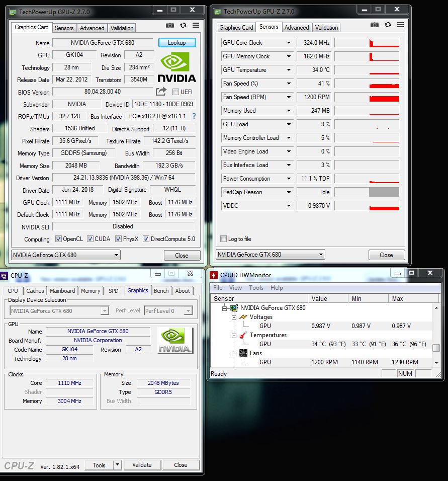The height and width of the screenshot is (481, 448).
Task: Click the BIOS Version field 80.04.28.00.40
Action: coord(103,92)
